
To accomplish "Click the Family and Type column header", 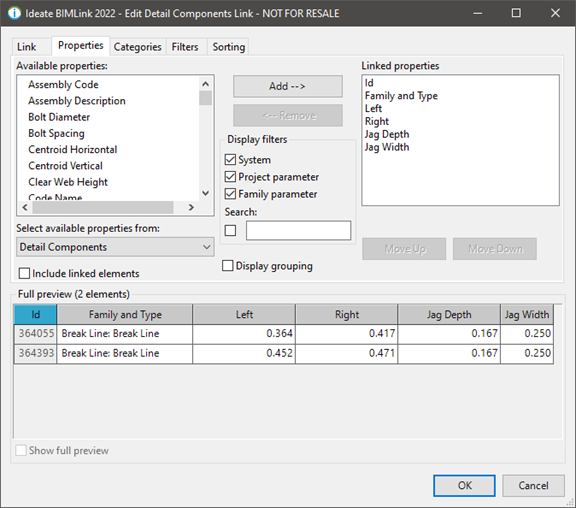I will click(125, 314).
